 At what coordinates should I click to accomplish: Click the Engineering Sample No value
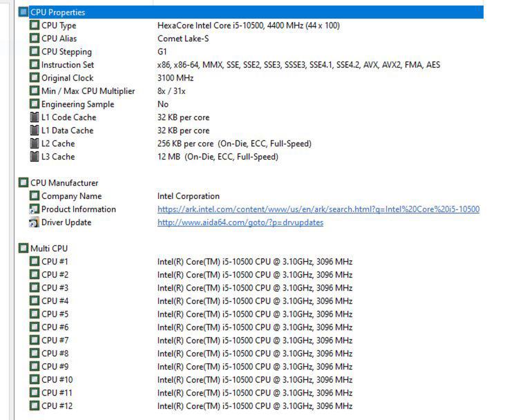click(x=163, y=104)
